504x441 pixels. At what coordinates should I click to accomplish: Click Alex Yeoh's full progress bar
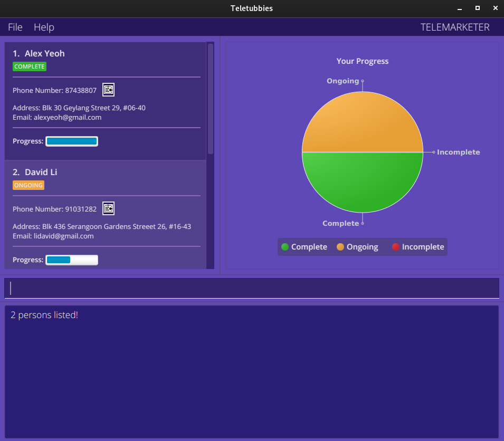click(72, 141)
